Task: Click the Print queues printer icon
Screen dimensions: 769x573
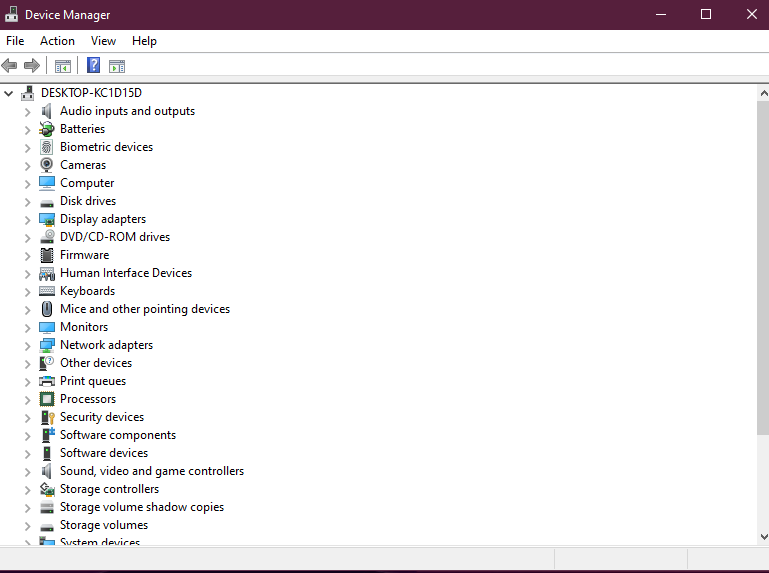Action: (47, 381)
